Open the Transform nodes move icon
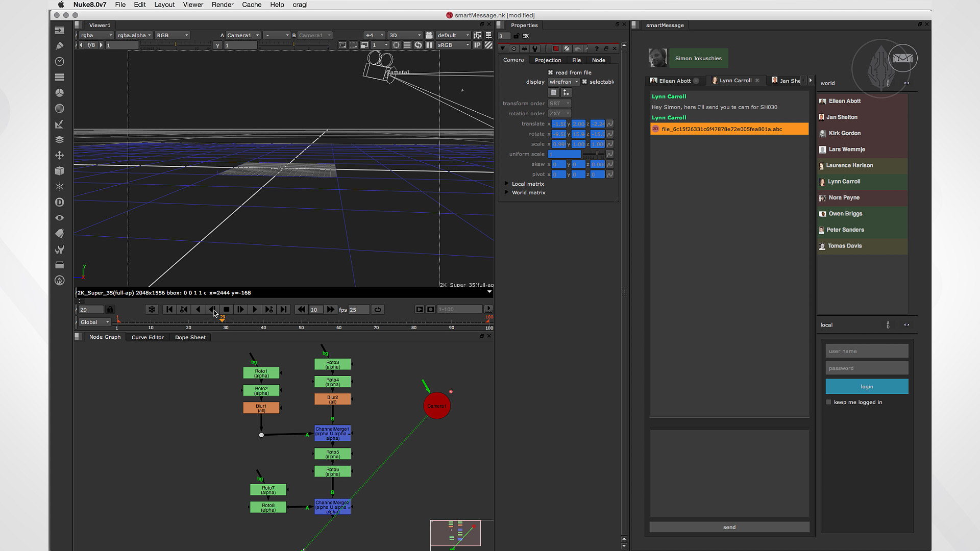980x551 pixels. [x=59, y=155]
